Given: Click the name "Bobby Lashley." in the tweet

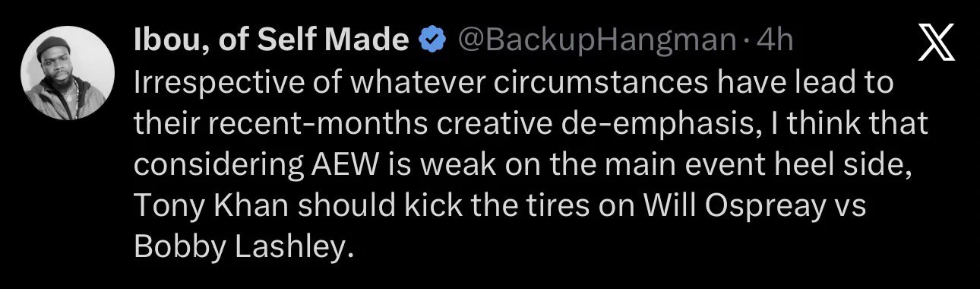Looking at the screenshot, I should [244, 248].
